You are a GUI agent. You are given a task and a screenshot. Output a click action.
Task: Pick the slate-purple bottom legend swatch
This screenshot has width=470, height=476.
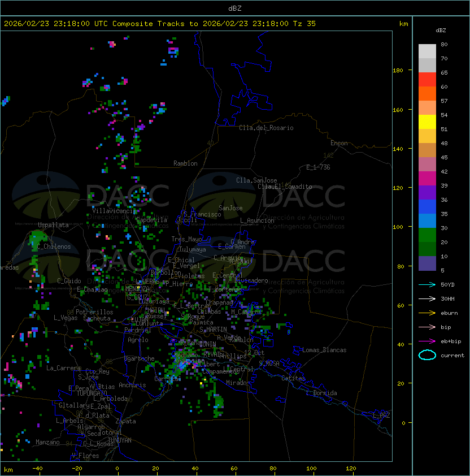pyautogui.click(x=427, y=263)
